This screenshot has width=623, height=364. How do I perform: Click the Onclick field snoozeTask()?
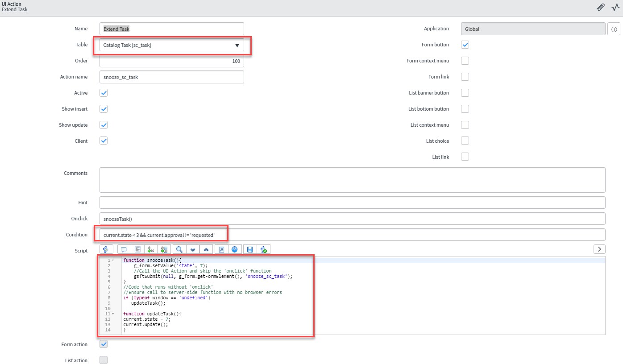coord(353,219)
